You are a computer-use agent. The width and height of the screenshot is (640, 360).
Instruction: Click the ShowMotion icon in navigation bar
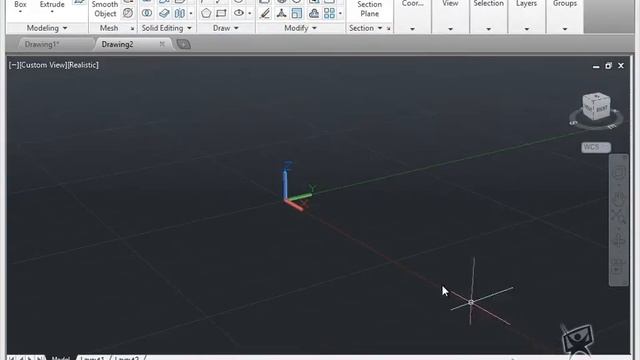point(618,265)
